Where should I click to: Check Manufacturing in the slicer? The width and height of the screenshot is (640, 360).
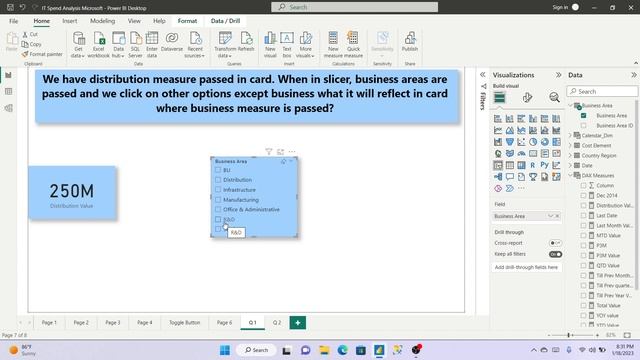[218, 200]
